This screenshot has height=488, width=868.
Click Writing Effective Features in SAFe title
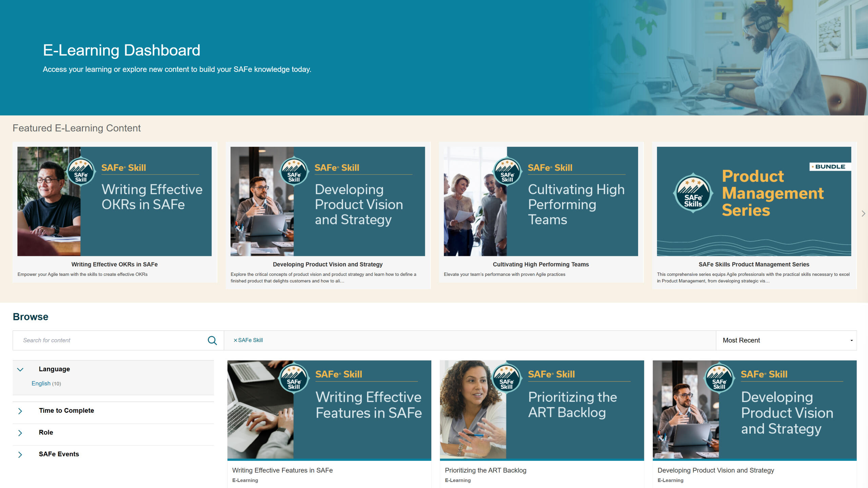[x=282, y=470]
